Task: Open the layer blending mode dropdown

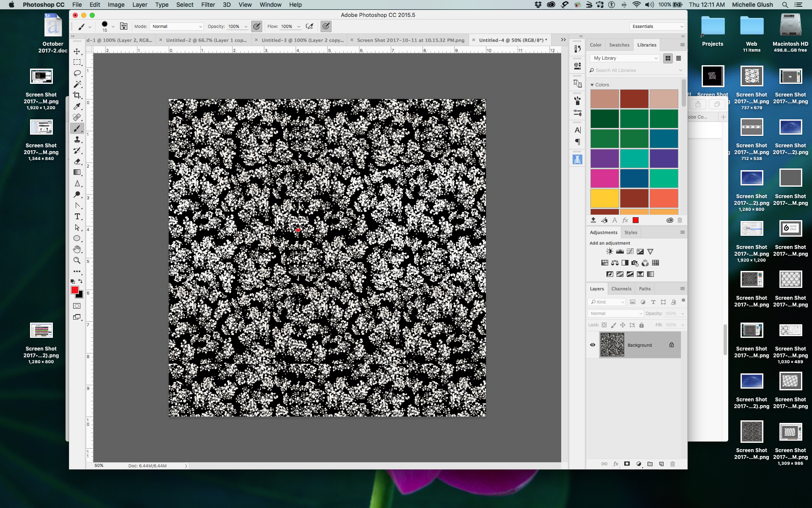Action: 616,313
